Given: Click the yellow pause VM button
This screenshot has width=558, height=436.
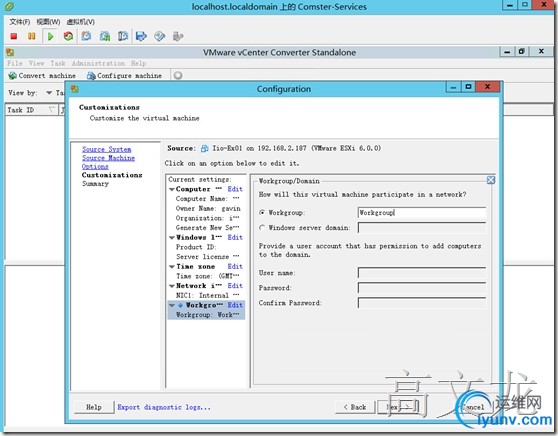Looking at the screenshot, I should point(32,36).
